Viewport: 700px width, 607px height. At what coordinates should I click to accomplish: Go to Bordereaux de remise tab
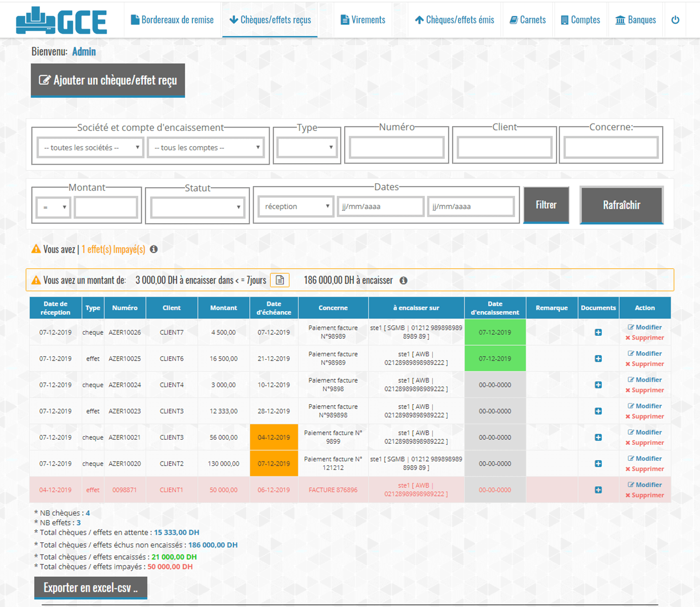172,20
